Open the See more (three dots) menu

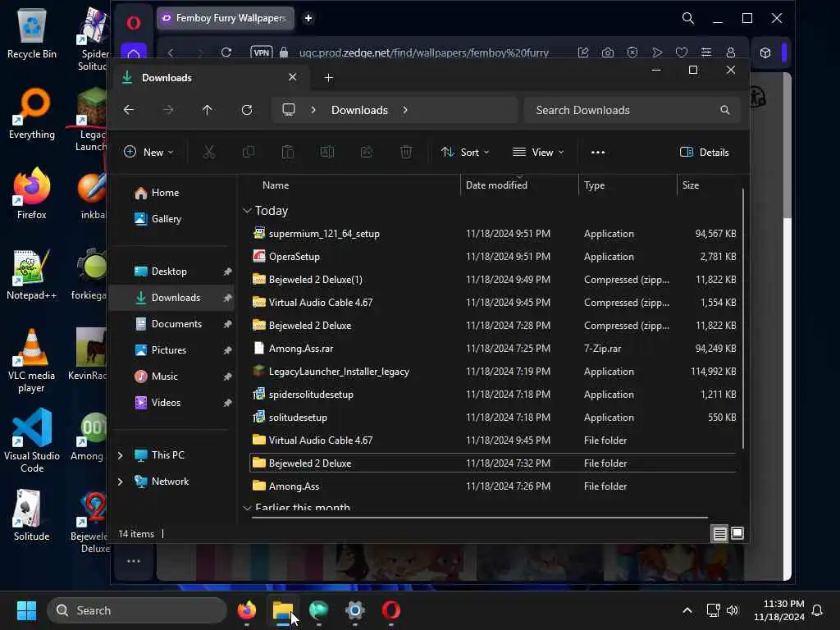click(x=598, y=152)
